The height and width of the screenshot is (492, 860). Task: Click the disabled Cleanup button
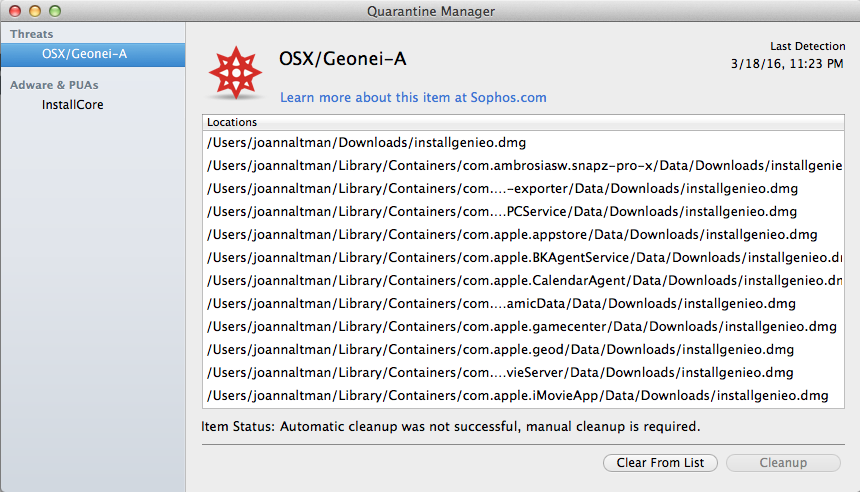tap(783, 463)
